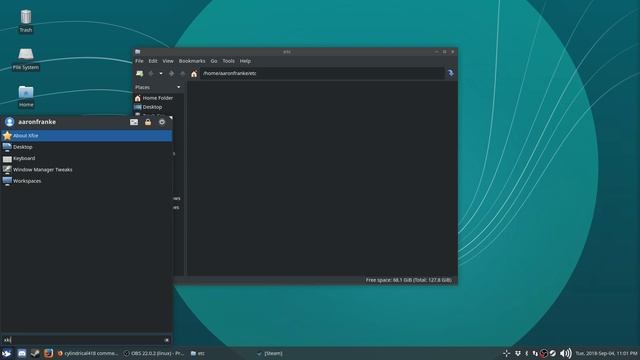Open the Bookmarks menu
This screenshot has height=360, width=640.
(x=192, y=61)
